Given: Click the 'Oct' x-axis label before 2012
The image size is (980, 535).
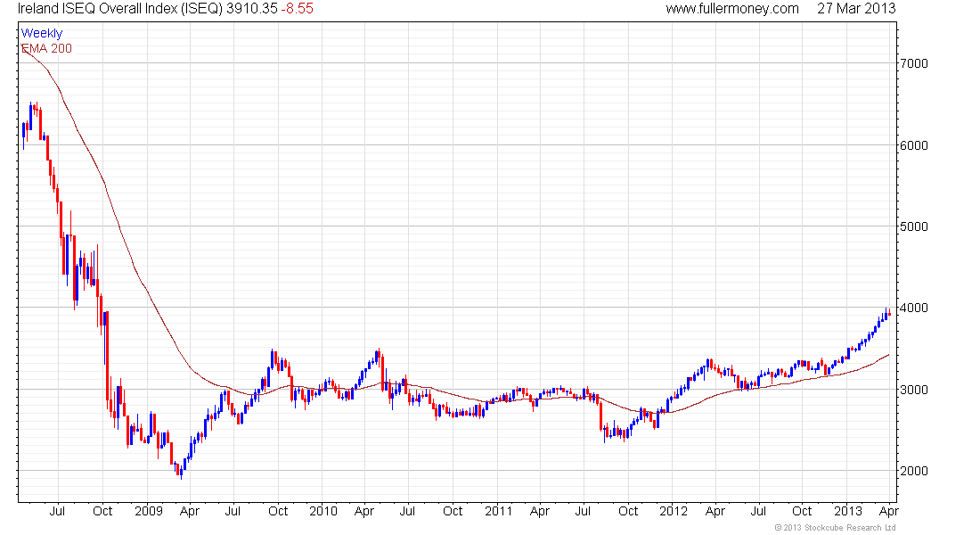Looking at the screenshot, I should (628, 511).
